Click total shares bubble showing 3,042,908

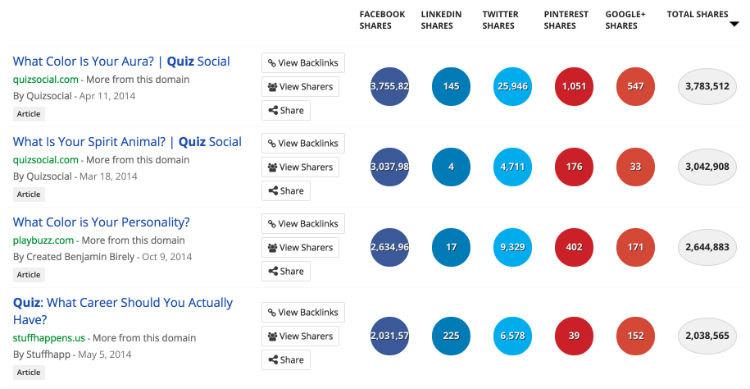click(x=707, y=167)
